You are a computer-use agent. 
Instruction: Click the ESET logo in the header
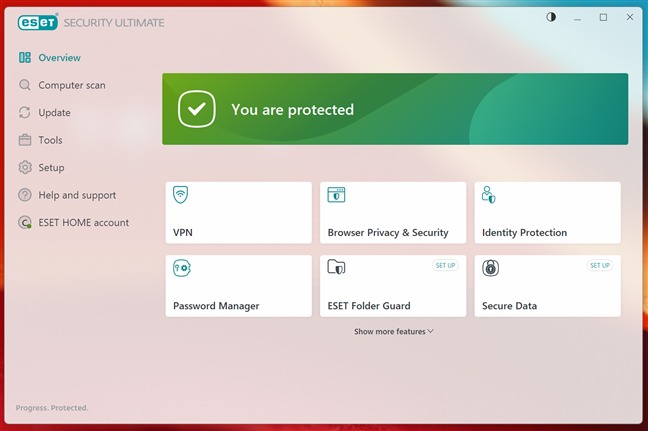click(38, 22)
